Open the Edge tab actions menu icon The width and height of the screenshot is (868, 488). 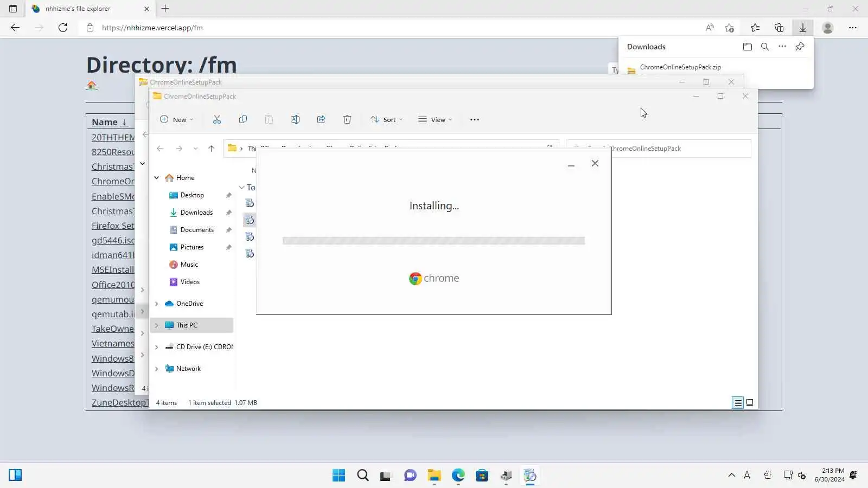pos(13,9)
